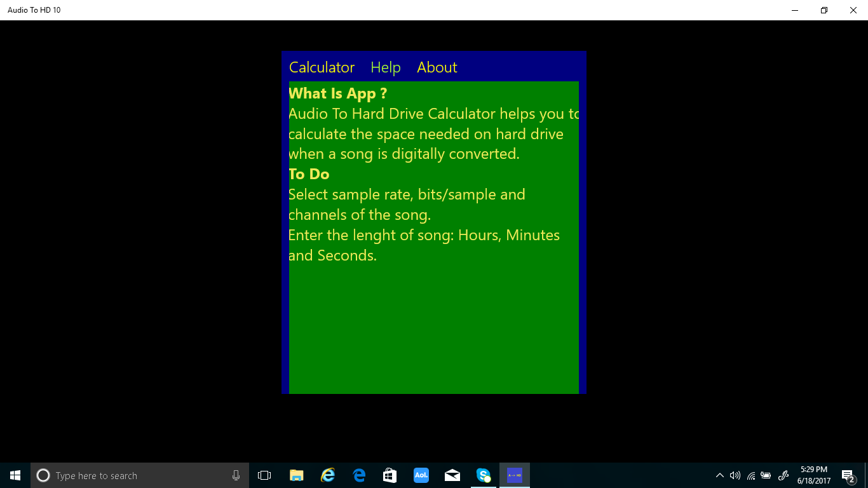
Task: Open the AOL app in the taskbar
Action: click(x=421, y=475)
